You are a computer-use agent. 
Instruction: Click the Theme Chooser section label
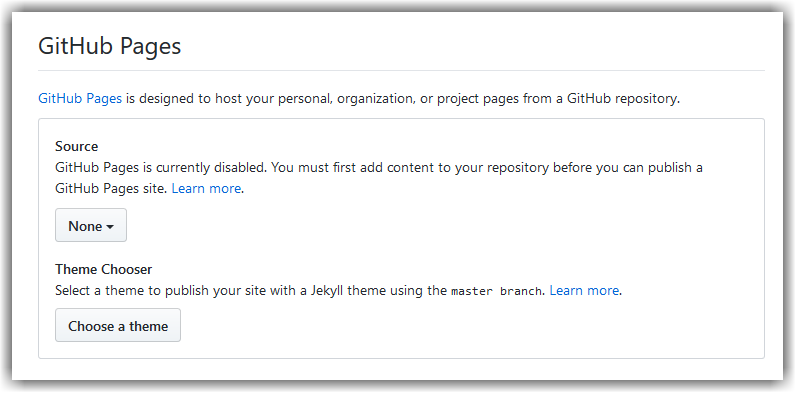(x=104, y=269)
